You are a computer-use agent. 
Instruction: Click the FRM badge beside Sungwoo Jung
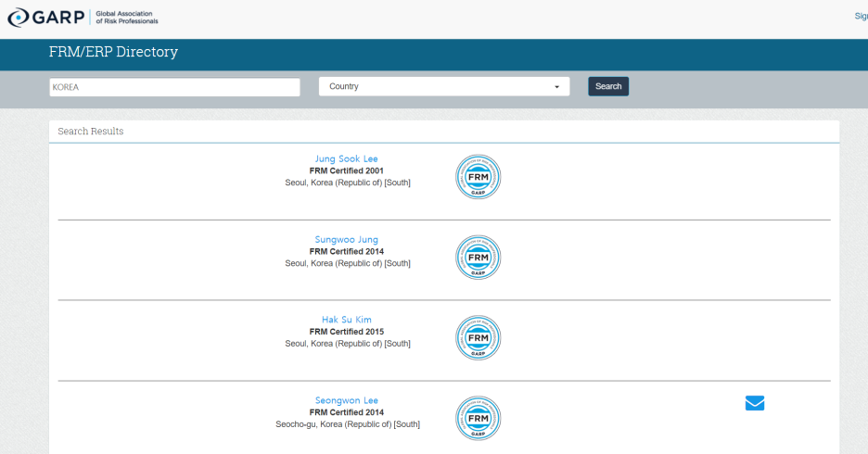[478, 258]
